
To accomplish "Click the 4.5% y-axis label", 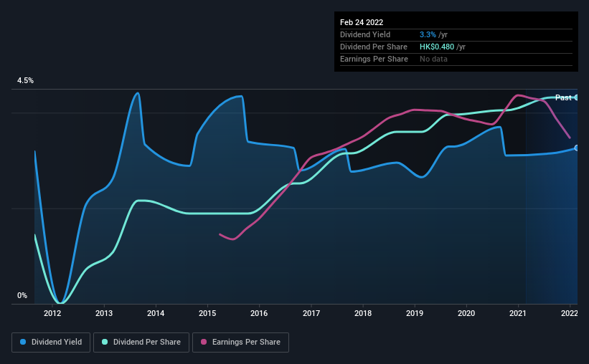I will (x=25, y=81).
